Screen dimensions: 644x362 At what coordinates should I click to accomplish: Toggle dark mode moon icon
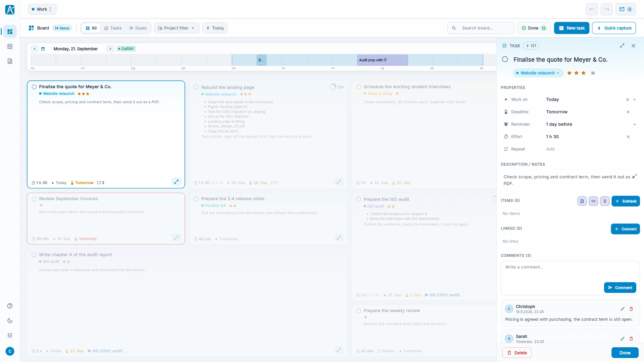pyautogui.click(x=10, y=320)
